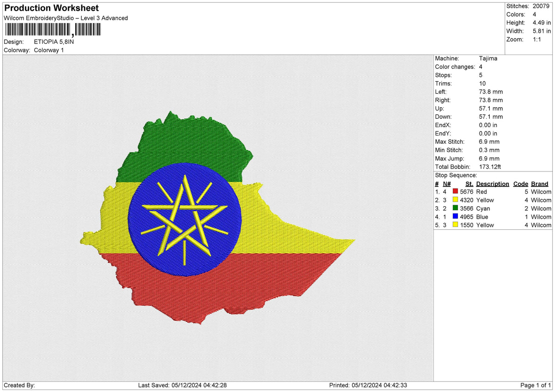Screen dimensions: 555x392
Task: Click the barcode under the worksheet title
Action: click(x=53, y=30)
